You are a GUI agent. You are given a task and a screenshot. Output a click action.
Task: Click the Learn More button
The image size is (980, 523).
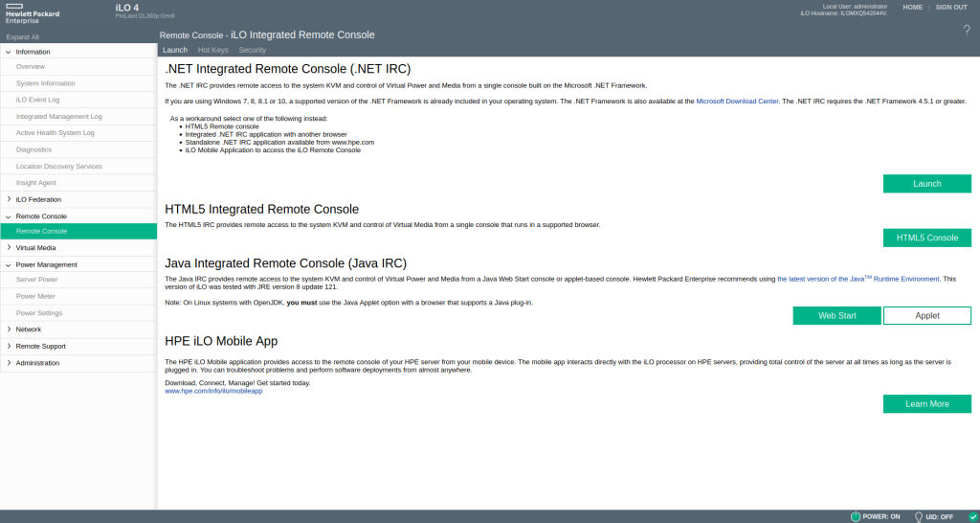click(x=926, y=404)
